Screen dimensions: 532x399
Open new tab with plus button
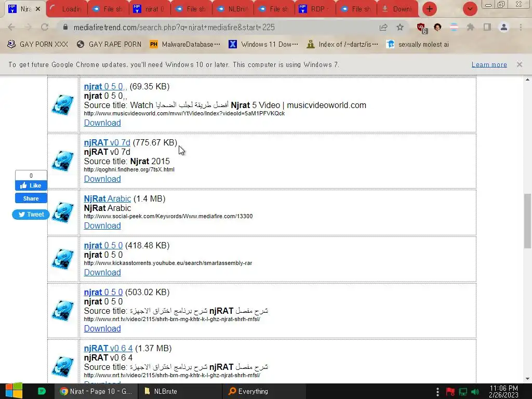430,9
